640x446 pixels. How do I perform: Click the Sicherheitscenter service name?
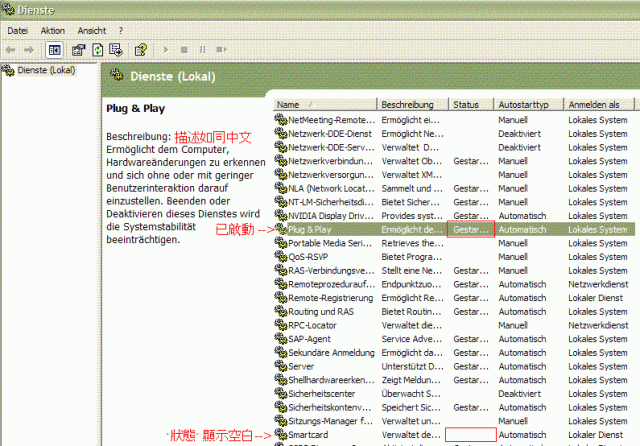click(322, 394)
